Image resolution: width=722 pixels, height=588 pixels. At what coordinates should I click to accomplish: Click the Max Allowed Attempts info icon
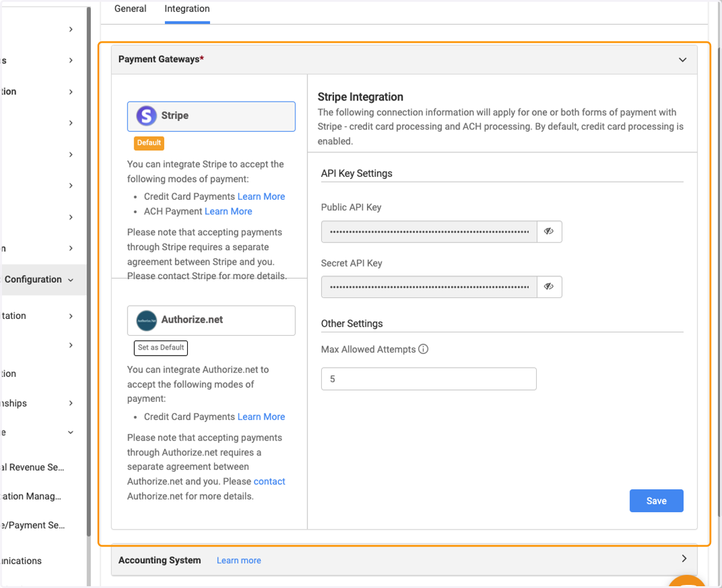(x=423, y=349)
